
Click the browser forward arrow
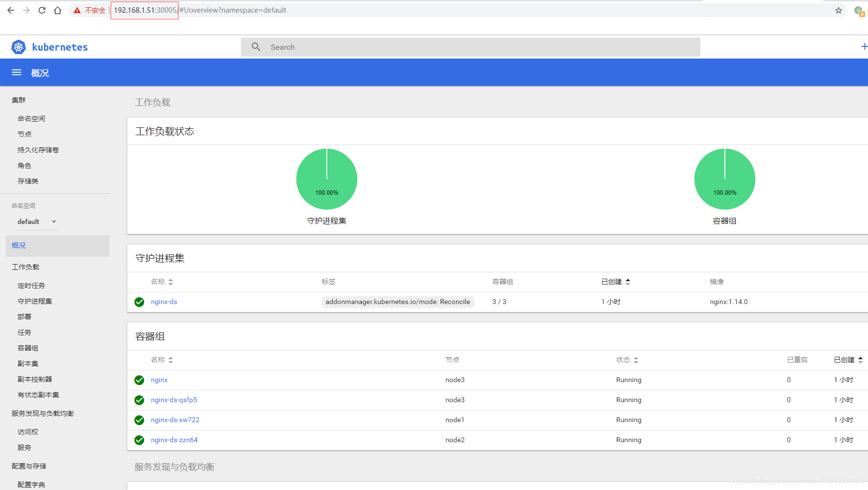pos(26,10)
